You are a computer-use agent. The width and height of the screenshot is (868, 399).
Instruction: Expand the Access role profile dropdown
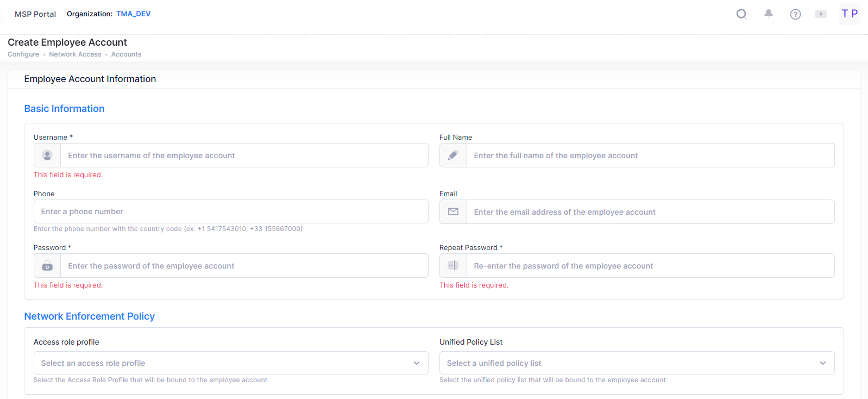click(x=231, y=363)
